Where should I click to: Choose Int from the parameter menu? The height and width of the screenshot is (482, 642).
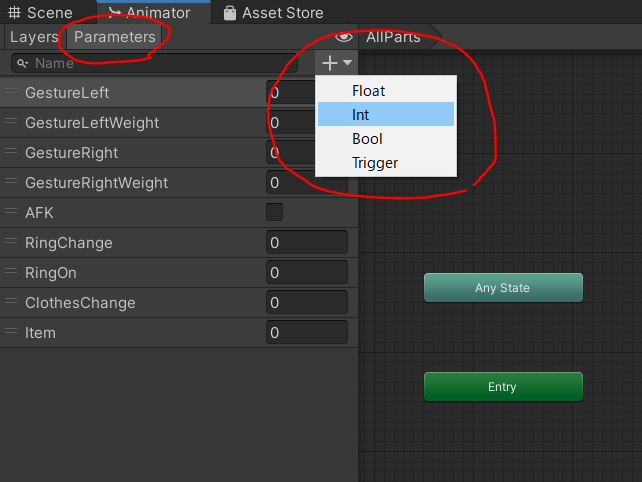pyautogui.click(x=386, y=114)
